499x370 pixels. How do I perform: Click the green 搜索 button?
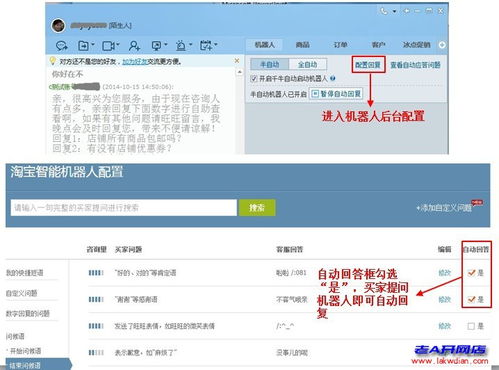pos(257,208)
